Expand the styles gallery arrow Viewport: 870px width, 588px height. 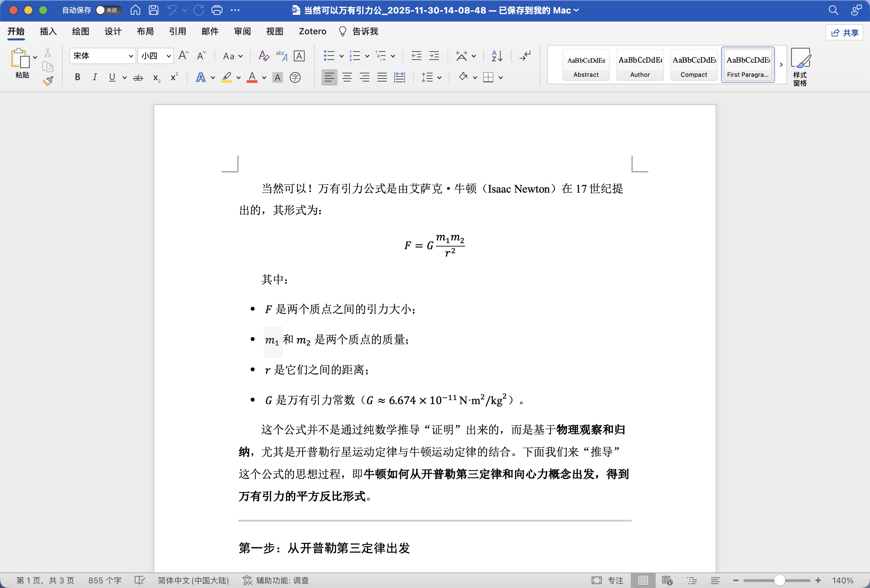(x=781, y=65)
